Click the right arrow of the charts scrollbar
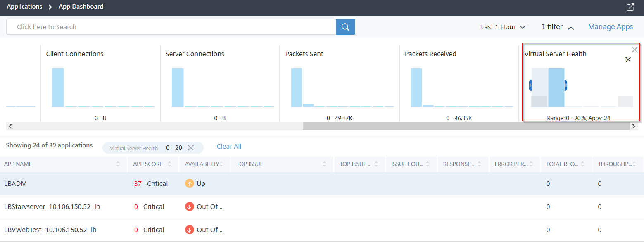The height and width of the screenshot is (242, 644). (x=634, y=126)
